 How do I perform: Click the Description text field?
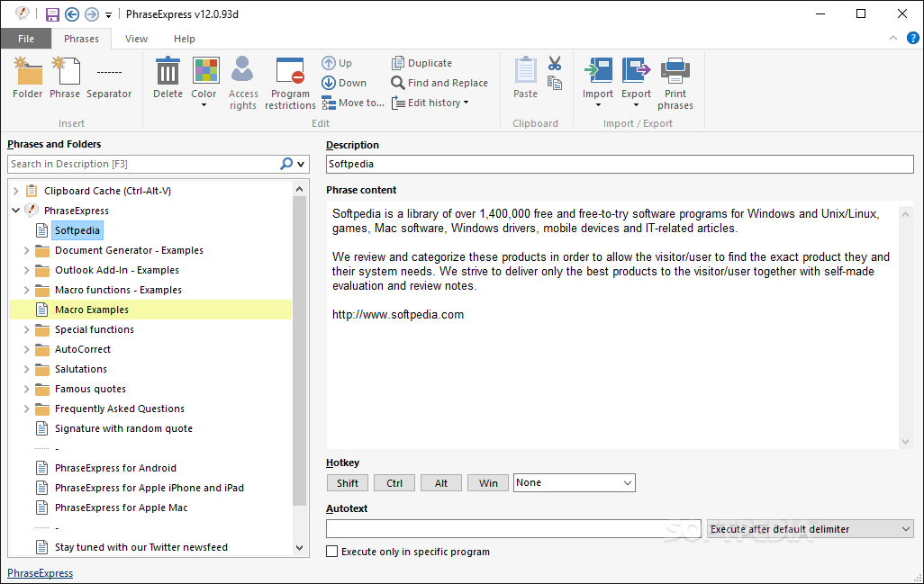(x=620, y=165)
